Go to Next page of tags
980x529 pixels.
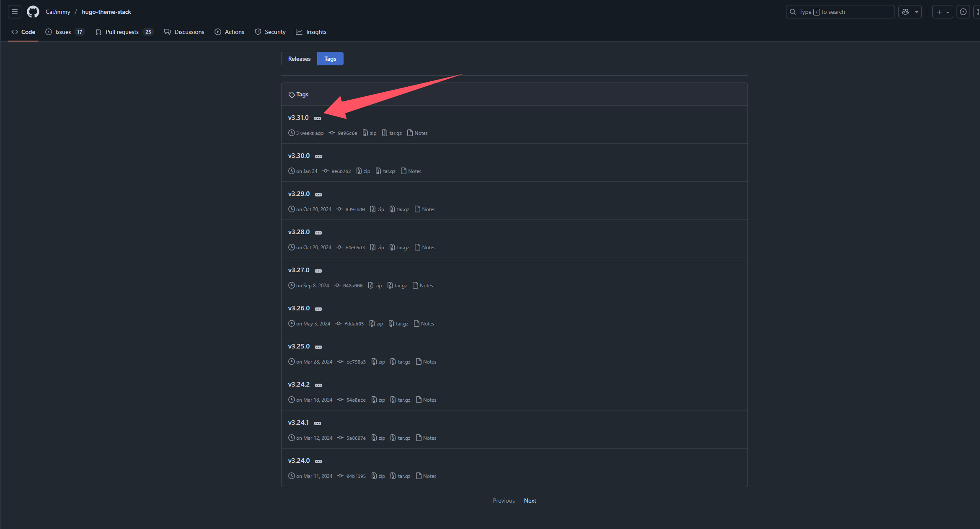[x=530, y=501]
